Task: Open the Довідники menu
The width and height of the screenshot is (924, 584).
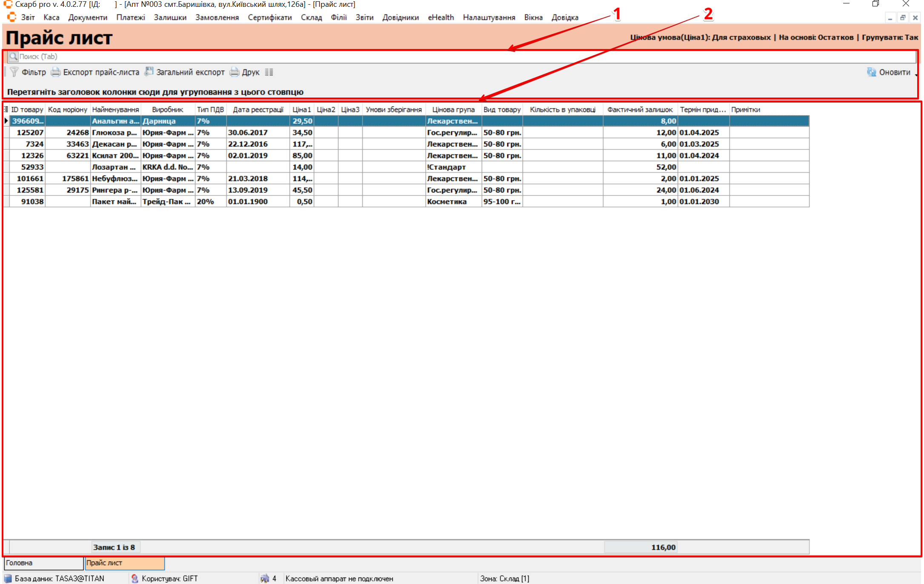Action: pyautogui.click(x=400, y=17)
